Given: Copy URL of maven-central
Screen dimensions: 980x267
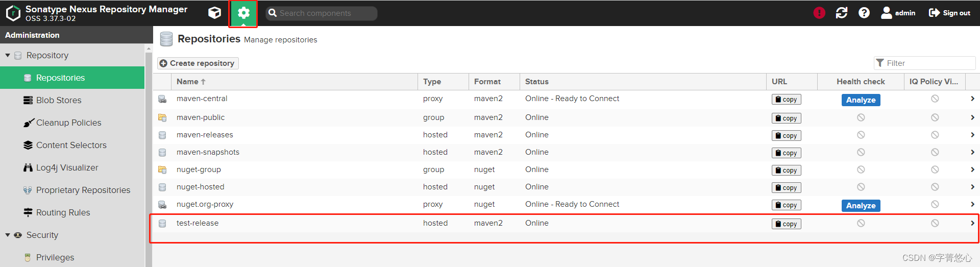Looking at the screenshot, I should 786,100.
